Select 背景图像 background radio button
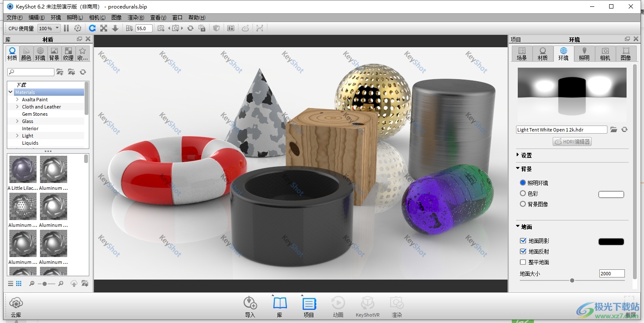The image size is (644, 323). click(523, 204)
